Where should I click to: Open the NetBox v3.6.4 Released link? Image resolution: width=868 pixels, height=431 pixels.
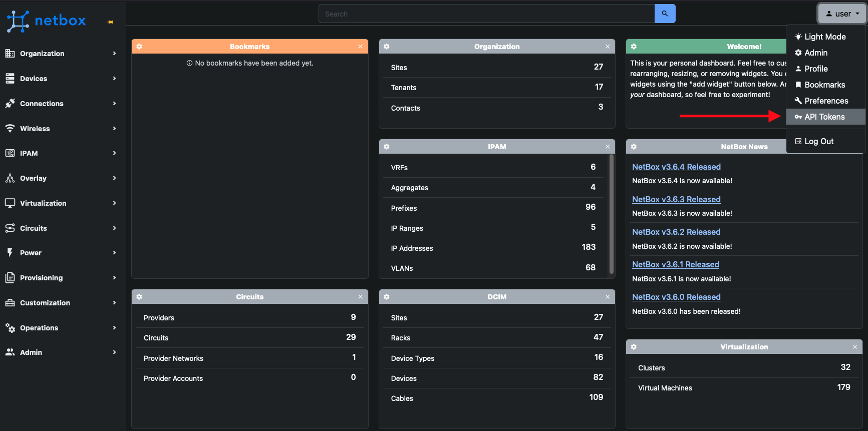coord(676,167)
